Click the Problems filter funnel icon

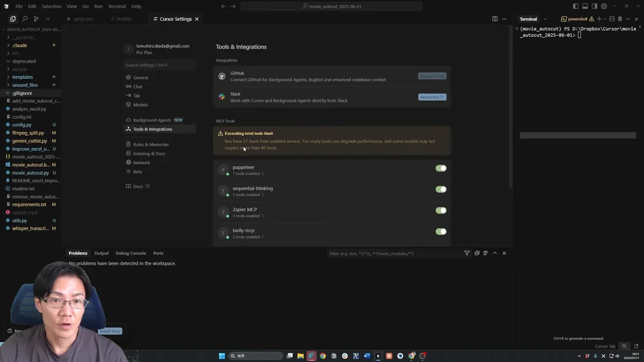pos(467,253)
